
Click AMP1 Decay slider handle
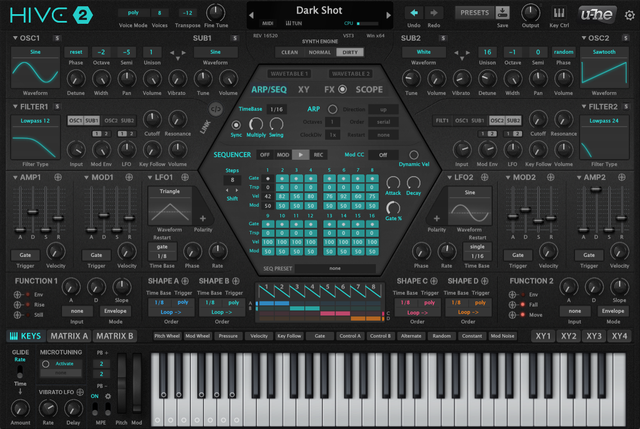click(33, 212)
